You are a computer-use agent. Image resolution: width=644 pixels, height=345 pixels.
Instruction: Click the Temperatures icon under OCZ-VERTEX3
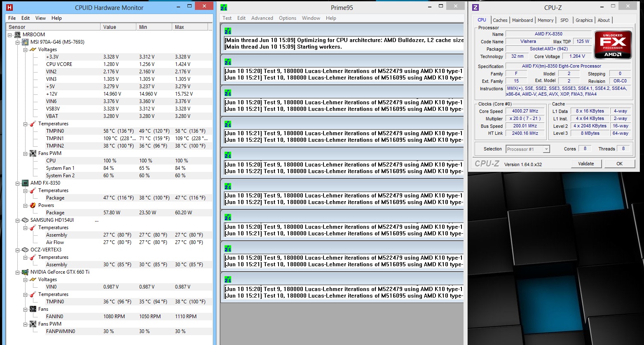point(33,257)
